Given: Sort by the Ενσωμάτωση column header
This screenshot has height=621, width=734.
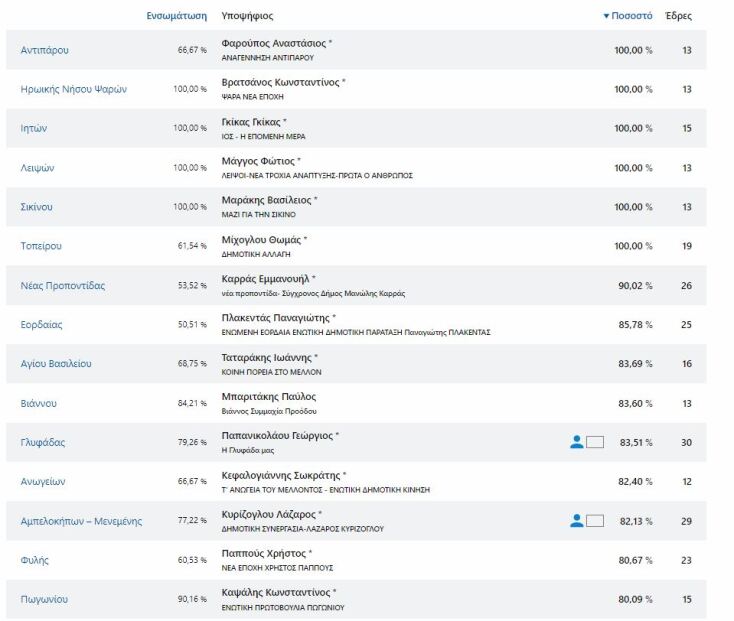Looking at the screenshot, I should pyautogui.click(x=176, y=16).
